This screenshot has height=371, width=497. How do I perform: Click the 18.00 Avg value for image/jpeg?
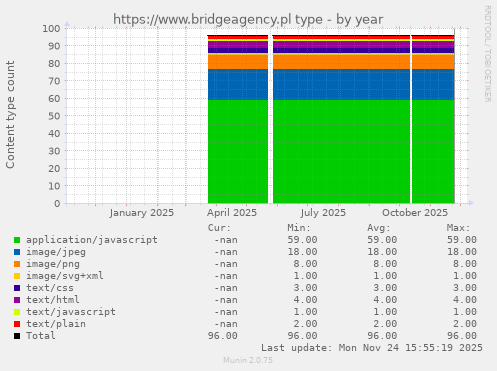coord(382,252)
